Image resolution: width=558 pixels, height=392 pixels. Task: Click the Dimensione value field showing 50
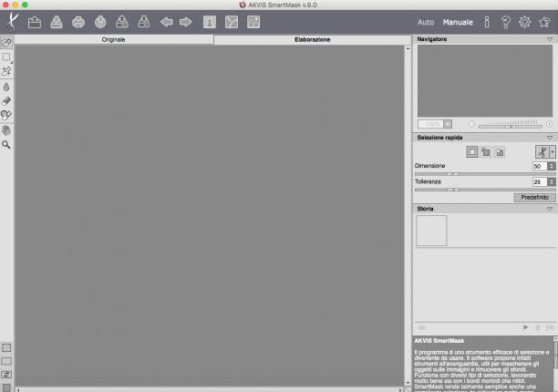tap(540, 166)
